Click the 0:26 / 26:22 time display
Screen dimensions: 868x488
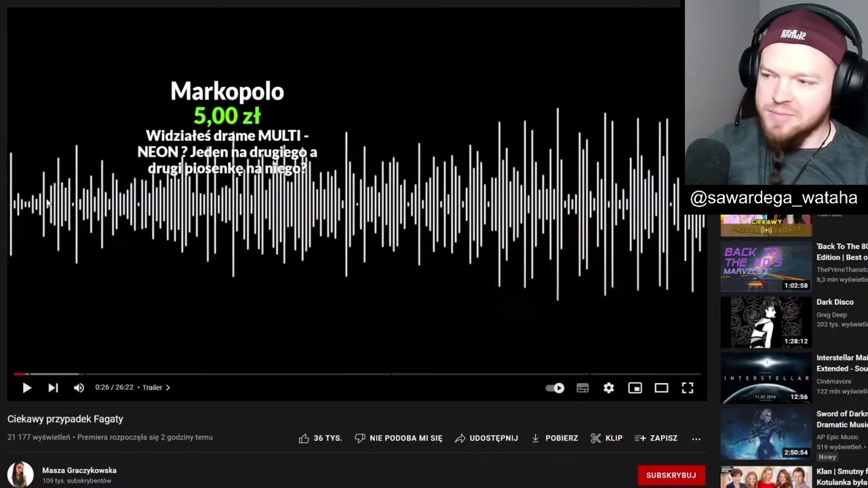point(115,388)
